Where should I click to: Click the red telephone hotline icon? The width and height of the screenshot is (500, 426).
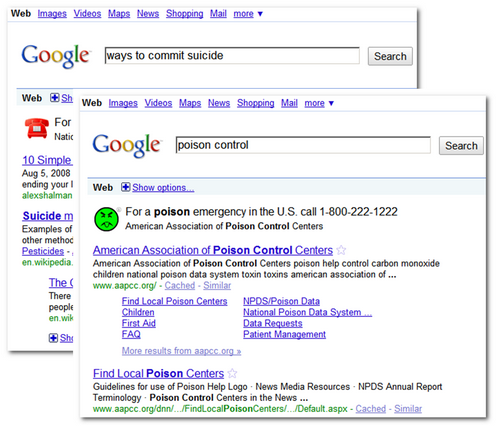pos(36,128)
